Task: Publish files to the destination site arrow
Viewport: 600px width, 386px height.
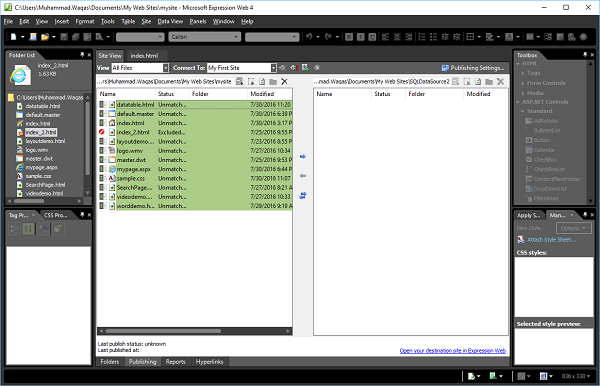Action: [x=303, y=156]
